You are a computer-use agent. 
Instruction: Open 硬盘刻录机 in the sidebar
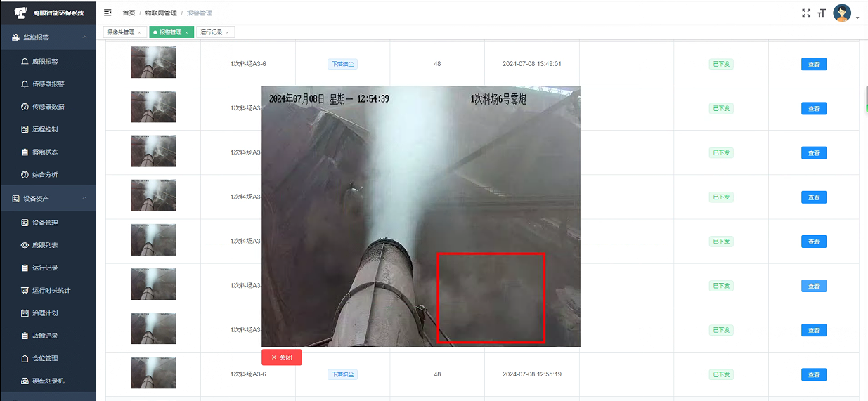pos(48,381)
